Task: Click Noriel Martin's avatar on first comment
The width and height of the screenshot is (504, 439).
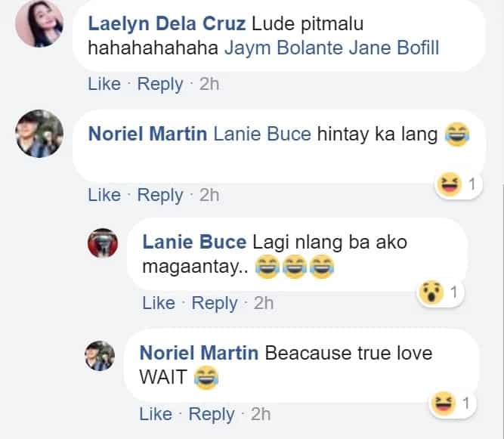Action: (x=39, y=134)
